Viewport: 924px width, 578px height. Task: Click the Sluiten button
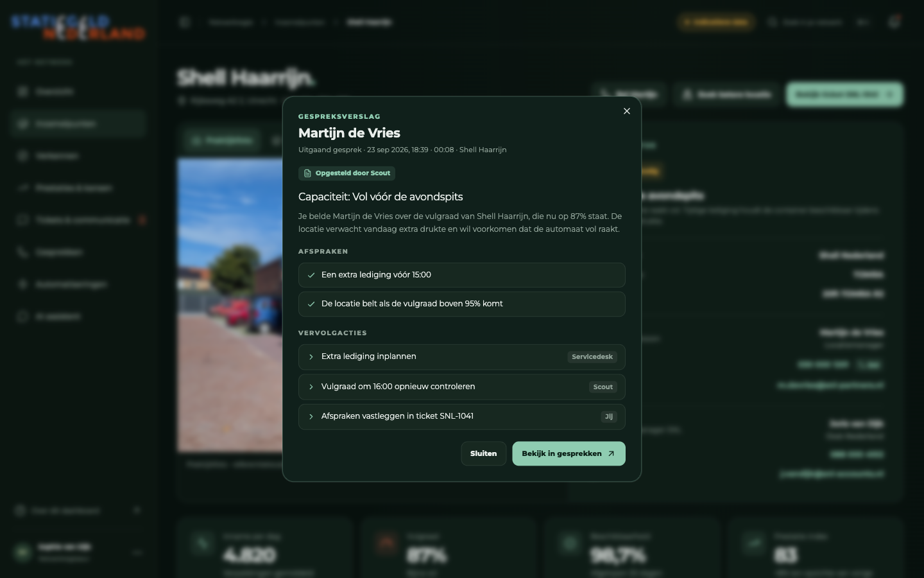click(484, 453)
